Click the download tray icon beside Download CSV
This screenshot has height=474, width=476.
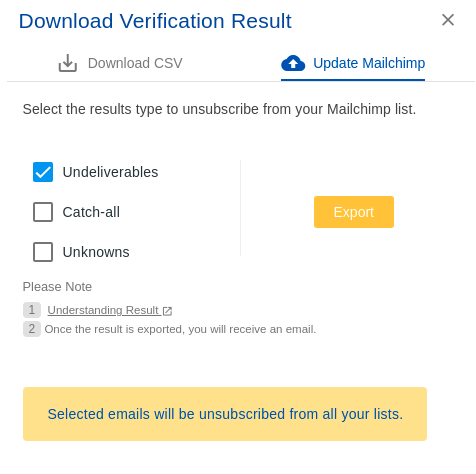click(x=68, y=63)
